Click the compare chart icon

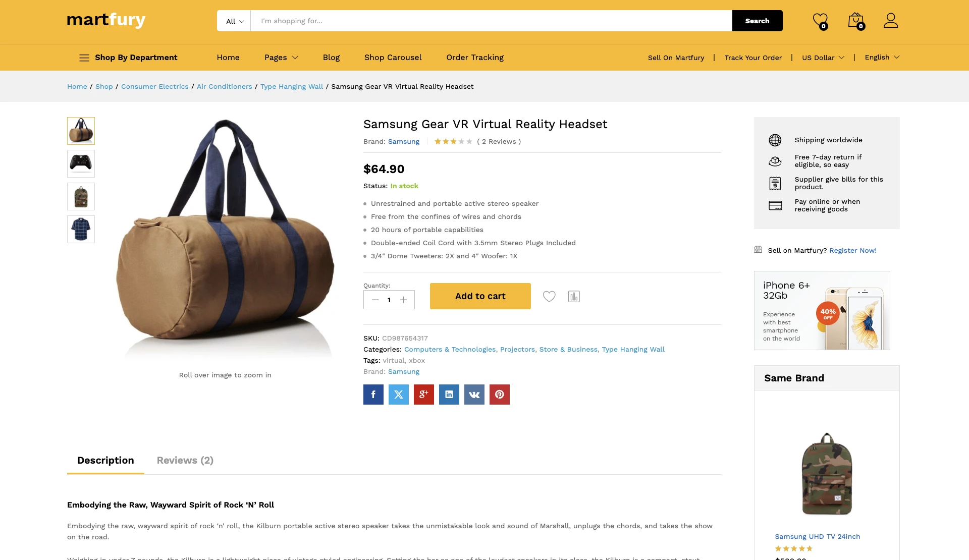(x=574, y=297)
